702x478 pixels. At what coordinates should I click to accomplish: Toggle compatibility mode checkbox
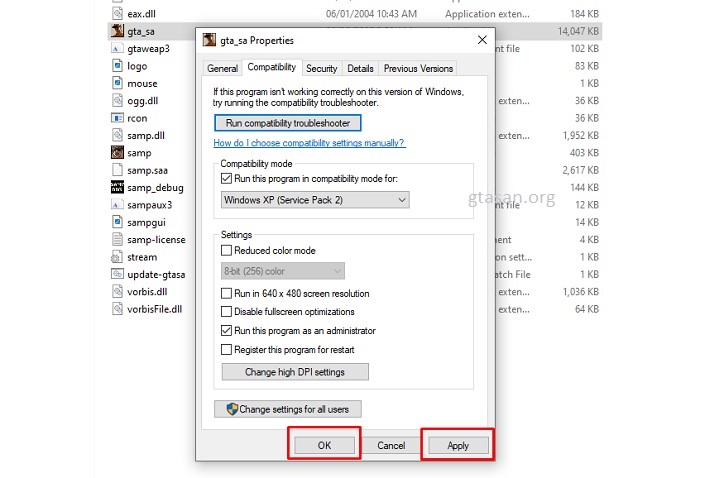[227, 179]
